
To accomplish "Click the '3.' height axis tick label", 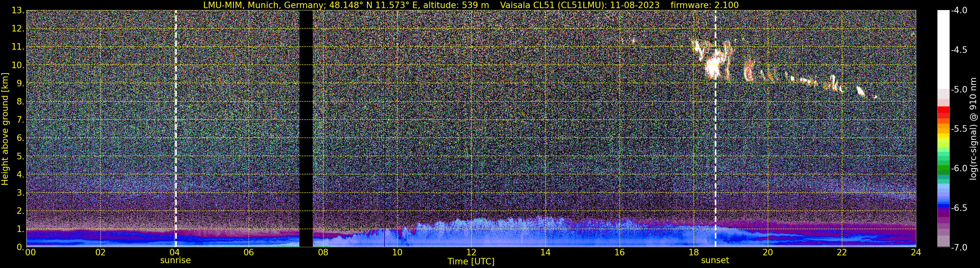I will (x=20, y=192).
